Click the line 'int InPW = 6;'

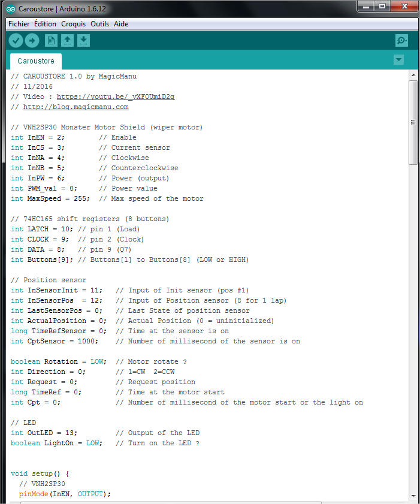[x=38, y=178]
